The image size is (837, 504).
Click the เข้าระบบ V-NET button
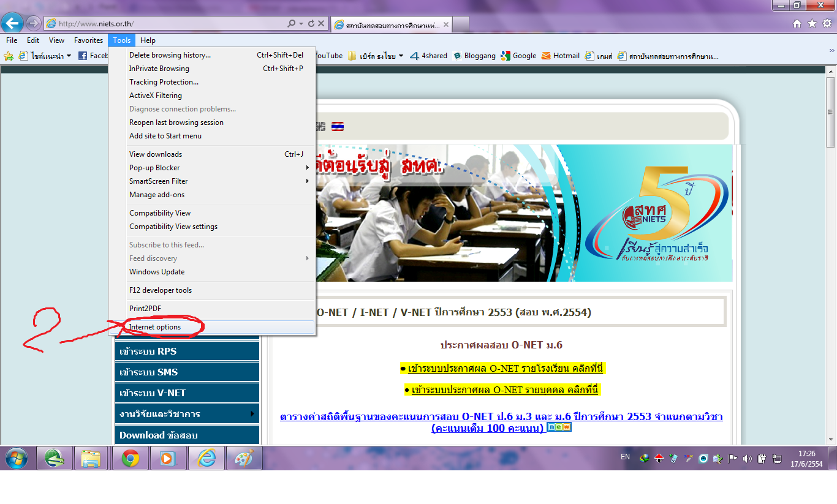coord(187,393)
